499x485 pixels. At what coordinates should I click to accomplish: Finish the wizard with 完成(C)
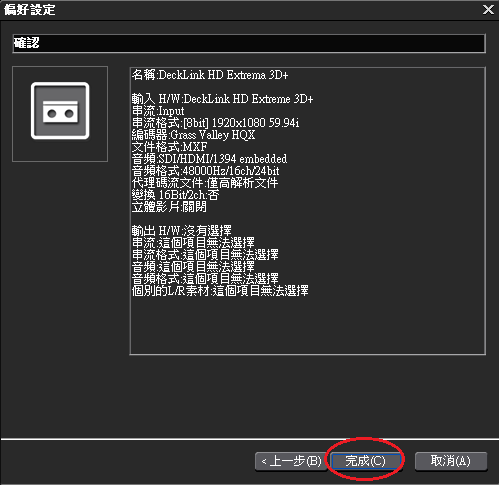coord(366,461)
